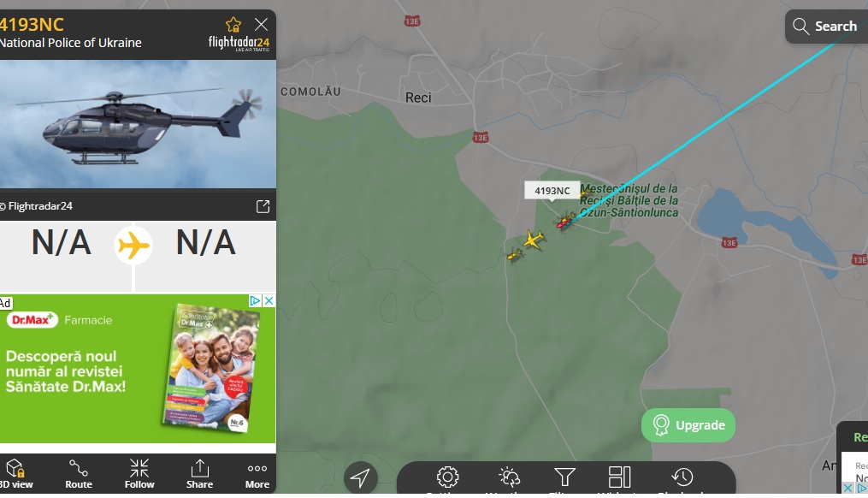Close the 4193NC flight details panel
868x498 pixels.
pos(262,24)
